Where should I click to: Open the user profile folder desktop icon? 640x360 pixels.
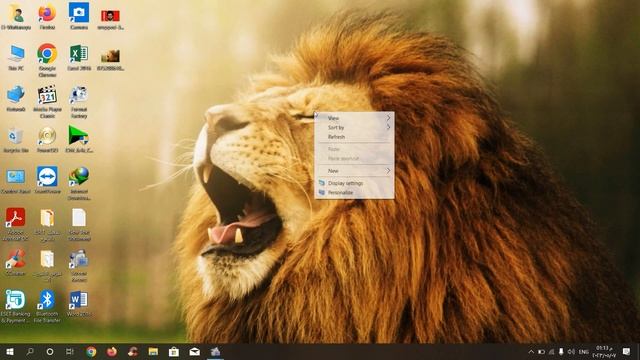pyautogui.click(x=16, y=16)
